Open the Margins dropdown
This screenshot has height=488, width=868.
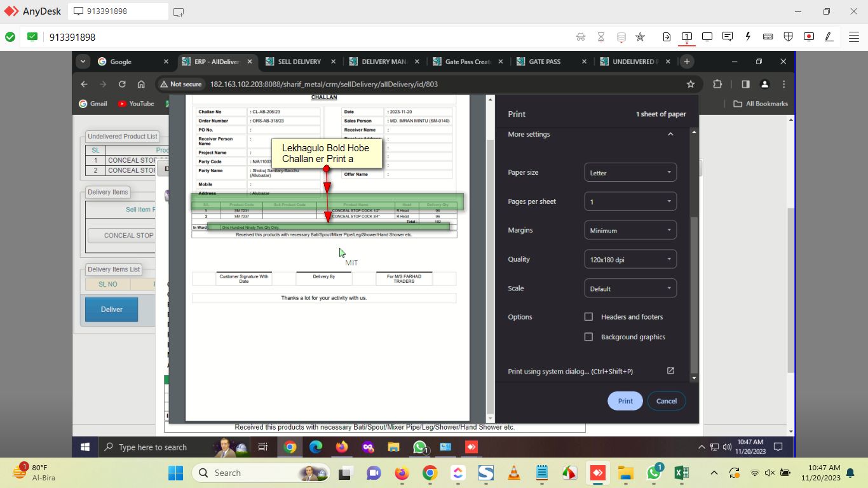tap(630, 231)
